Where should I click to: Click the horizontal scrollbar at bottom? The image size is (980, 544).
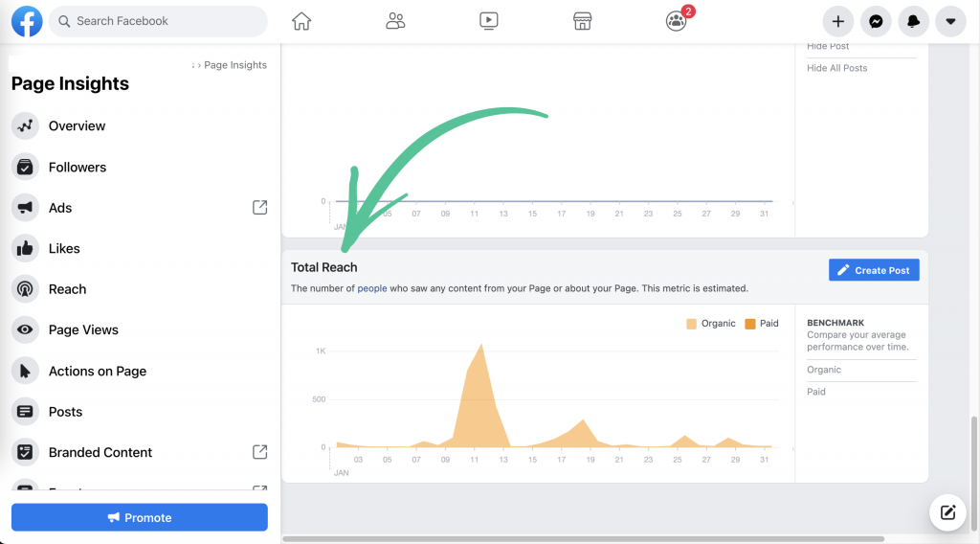[x=583, y=538]
